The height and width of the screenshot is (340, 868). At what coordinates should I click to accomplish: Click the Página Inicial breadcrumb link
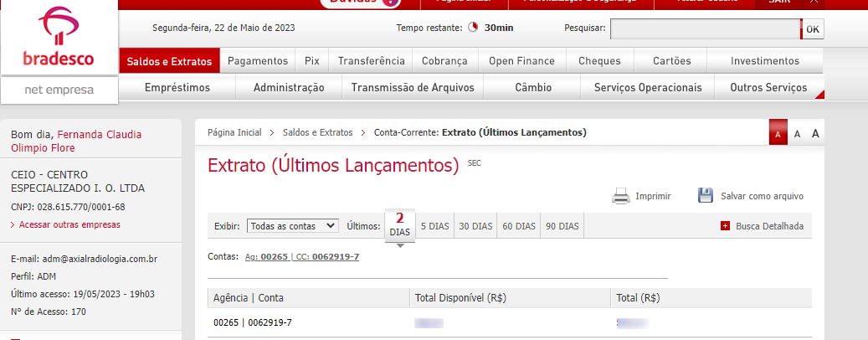tap(234, 132)
